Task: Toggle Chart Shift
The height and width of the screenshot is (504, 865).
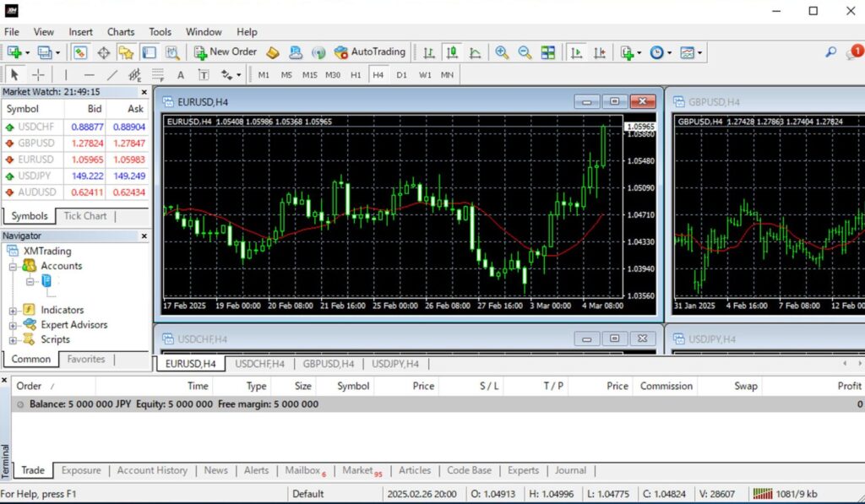Action: coord(600,52)
